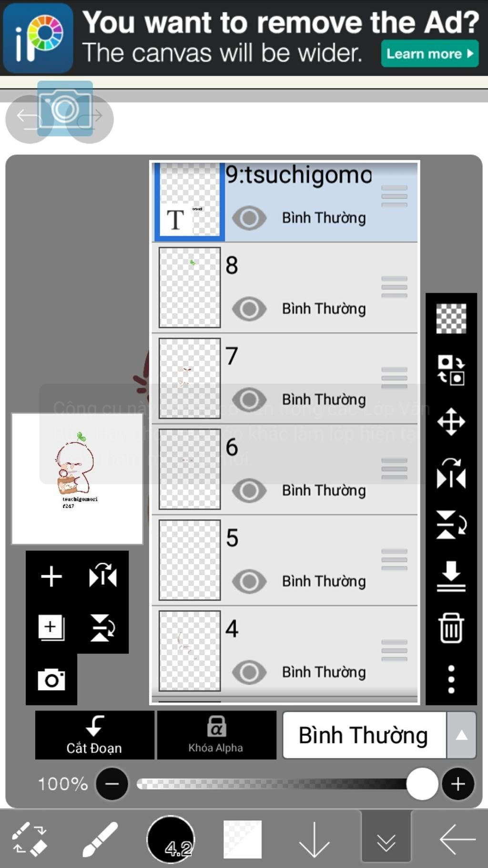
Task: Expand blend mode list via arrow button
Action: click(x=461, y=735)
